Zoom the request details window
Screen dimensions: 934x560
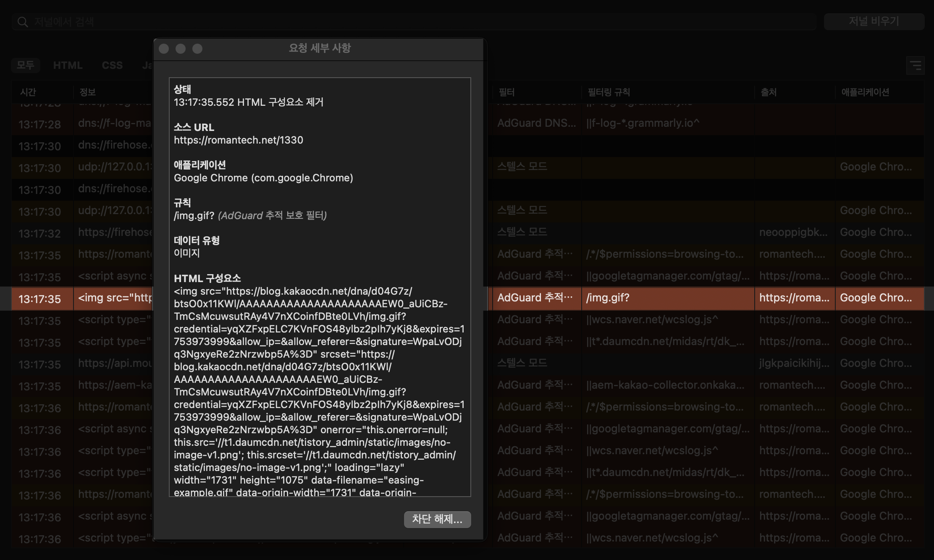pos(197,49)
